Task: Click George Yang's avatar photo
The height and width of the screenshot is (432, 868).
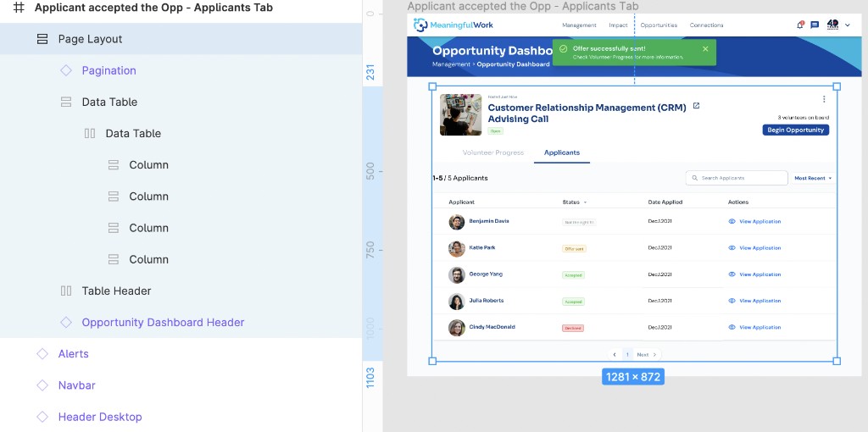Action: pyautogui.click(x=457, y=275)
